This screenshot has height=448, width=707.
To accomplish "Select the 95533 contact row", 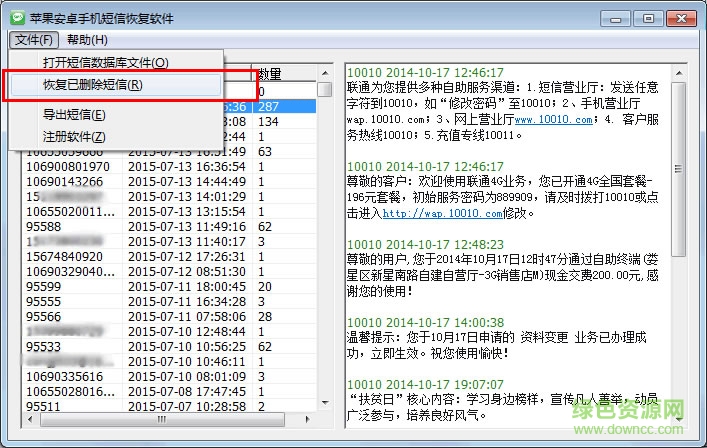I will pos(169,347).
